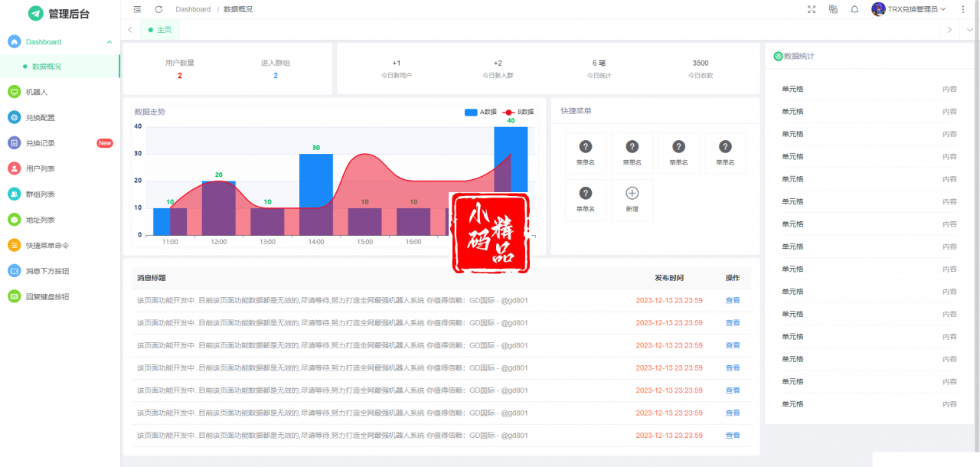Viewport: 980px width, 467px height.
Task: Click the 12:00 axis label
Action: (218, 242)
